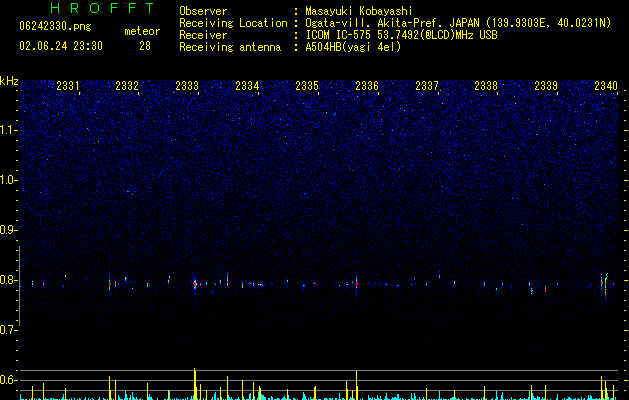This screenshot has height=400, width=629.
Task: Click the meteor count value 28
Action: (145, 46)
